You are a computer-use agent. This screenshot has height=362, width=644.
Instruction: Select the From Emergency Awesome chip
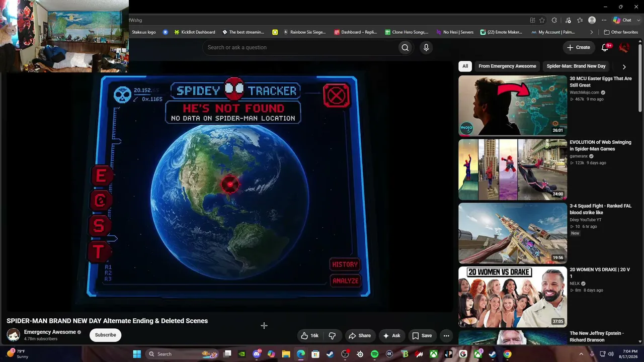pos(507,66)
